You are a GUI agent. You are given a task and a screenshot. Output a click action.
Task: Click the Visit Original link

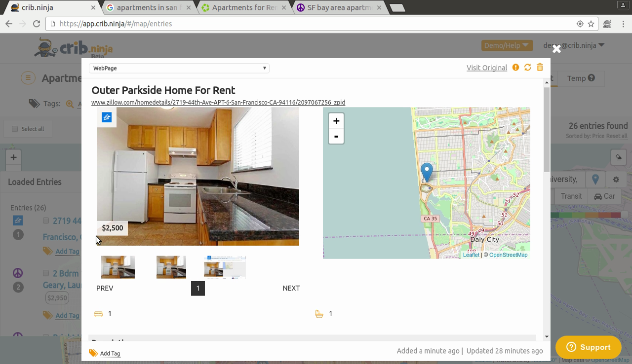tap(487, 68)
